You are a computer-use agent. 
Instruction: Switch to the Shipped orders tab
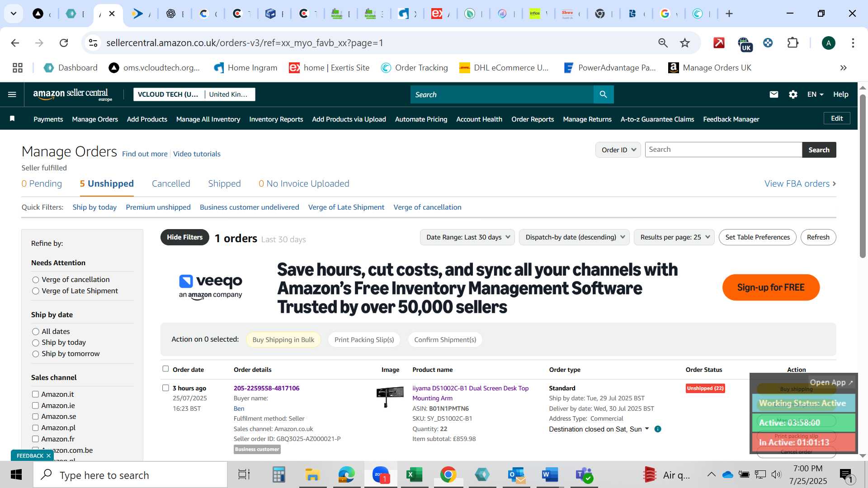224,184
